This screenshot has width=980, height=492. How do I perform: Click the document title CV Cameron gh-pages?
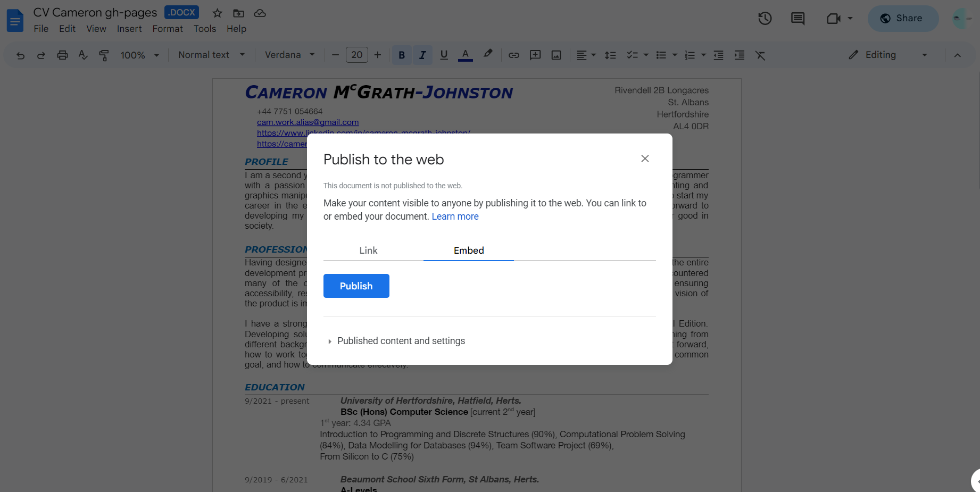95,12
